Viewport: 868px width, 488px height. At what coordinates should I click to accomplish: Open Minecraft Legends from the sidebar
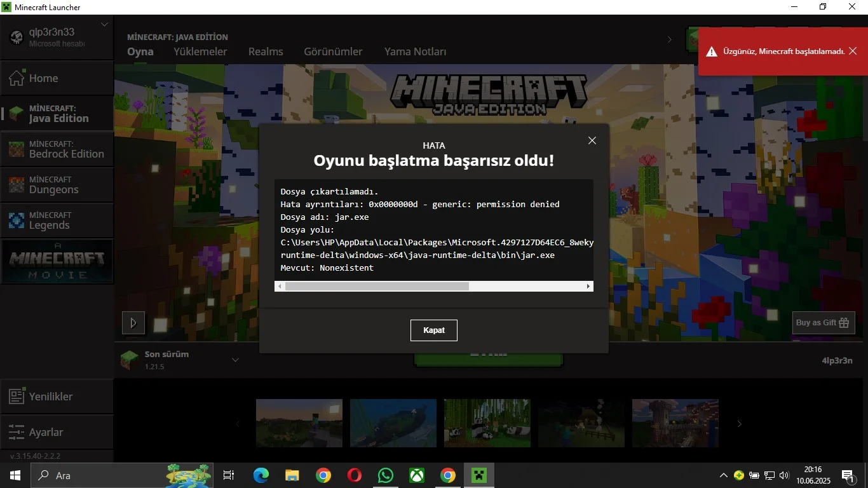[57, 220]
